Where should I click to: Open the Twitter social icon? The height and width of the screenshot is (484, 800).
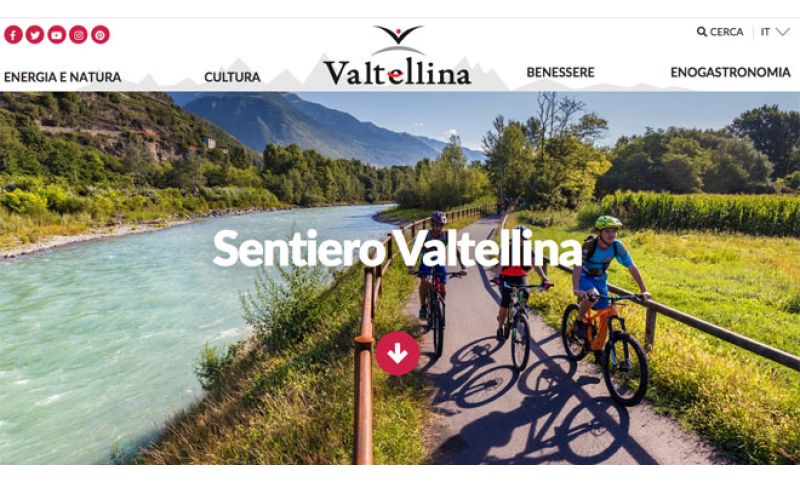coord(35,35)
